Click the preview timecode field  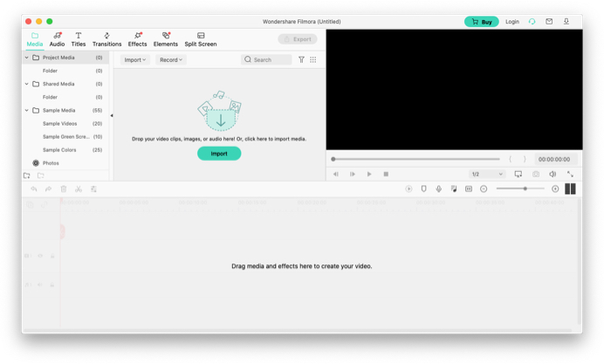[554, 159]
